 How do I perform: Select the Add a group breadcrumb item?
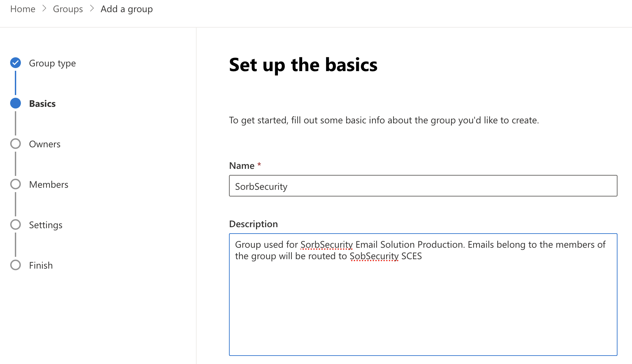[126, 9]
